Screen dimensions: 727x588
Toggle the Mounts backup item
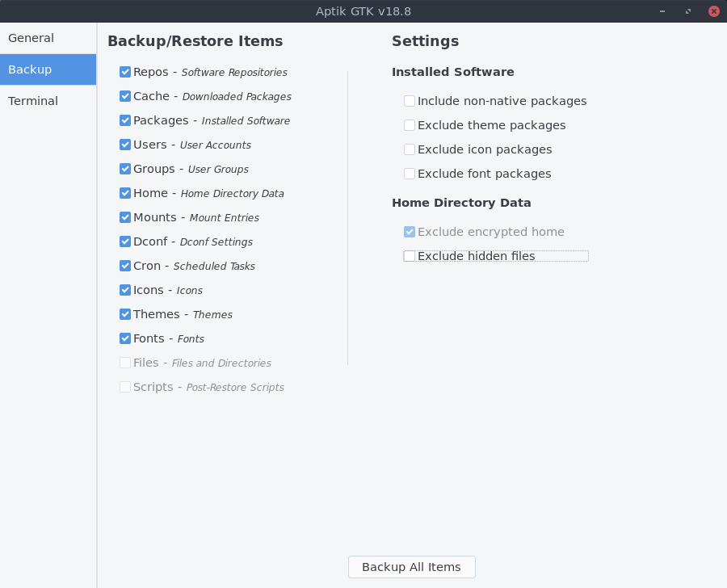[125, 217]
